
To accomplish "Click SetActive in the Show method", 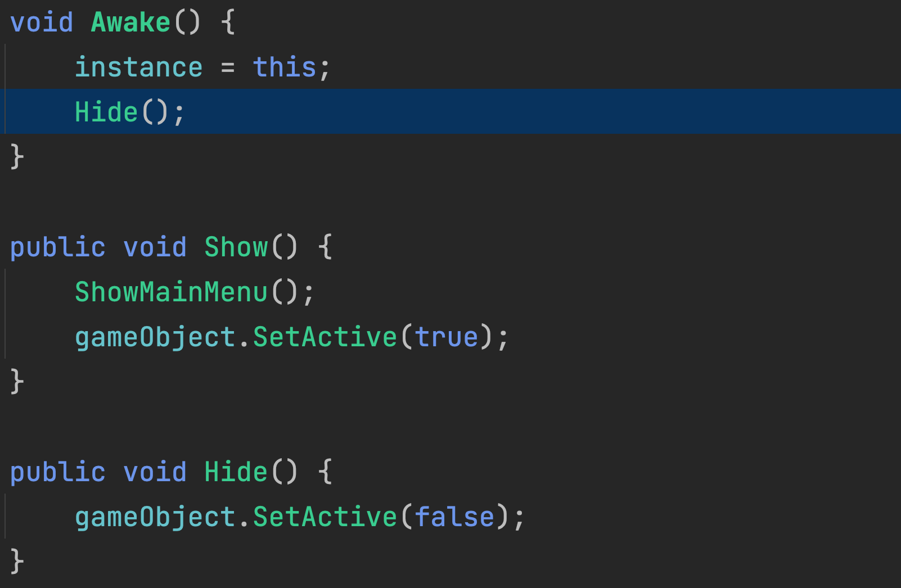I will [325, 338].
